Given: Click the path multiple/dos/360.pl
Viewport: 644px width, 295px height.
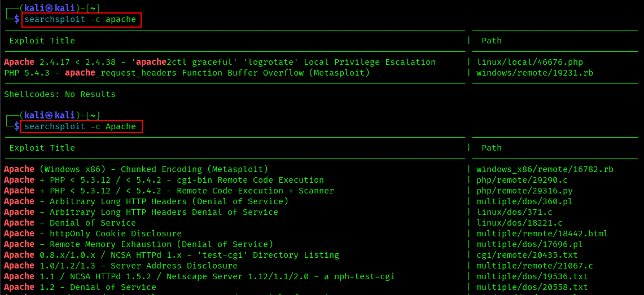Looking at the screenshot, I should click(524, 201).
